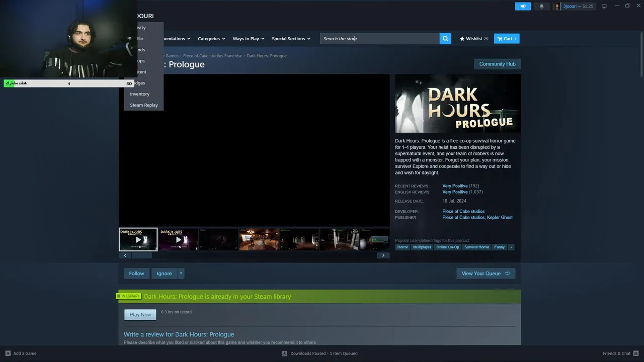
Task: Play the second trailer thumbnail
Action: pyautogui.click(x=178, y=239)
